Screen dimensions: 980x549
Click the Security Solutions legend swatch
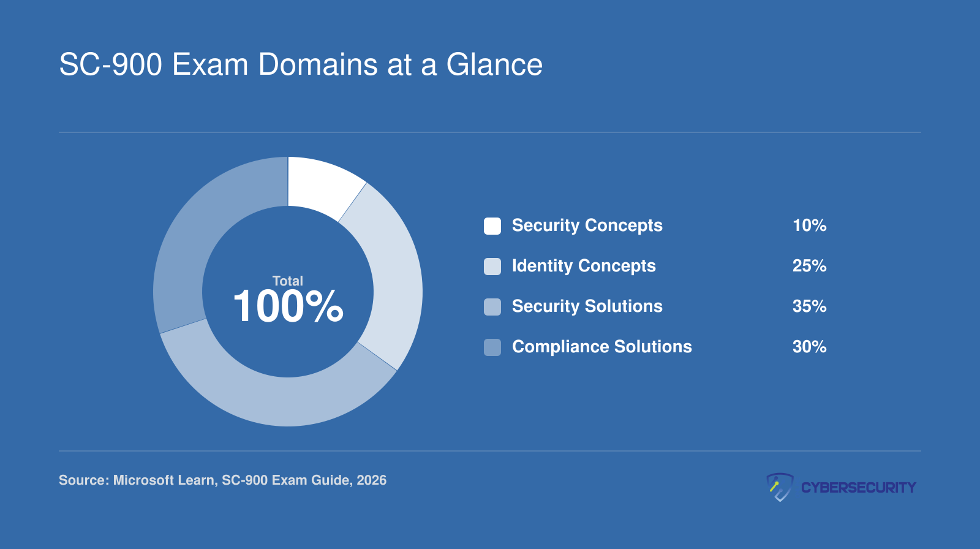point(492,307)
